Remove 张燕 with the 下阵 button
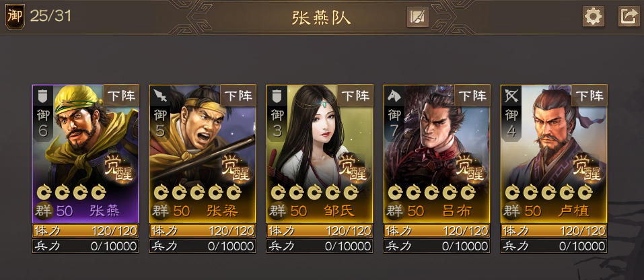644x280 pixels. pyautogui.click(x=121, y=96)
